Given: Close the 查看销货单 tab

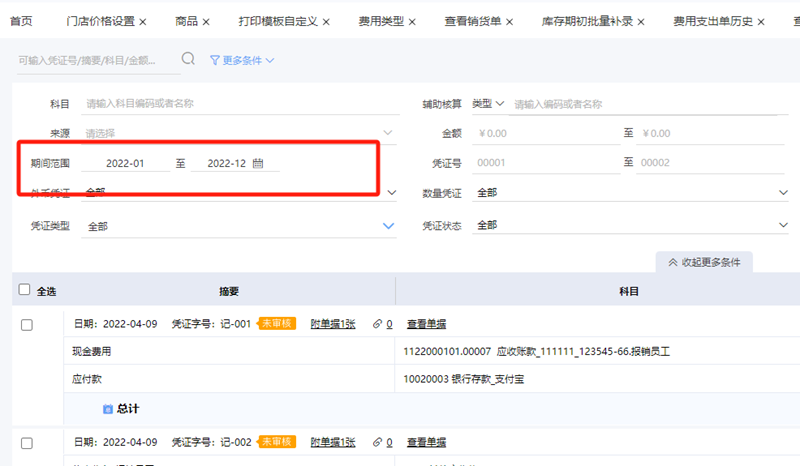Looking at the screenshot, I should 510,21.
